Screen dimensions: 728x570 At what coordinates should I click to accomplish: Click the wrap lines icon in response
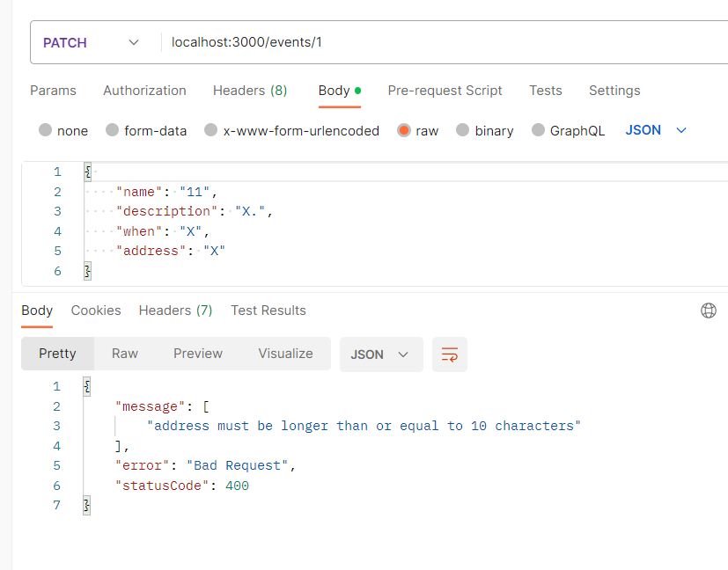pos(450,354)
